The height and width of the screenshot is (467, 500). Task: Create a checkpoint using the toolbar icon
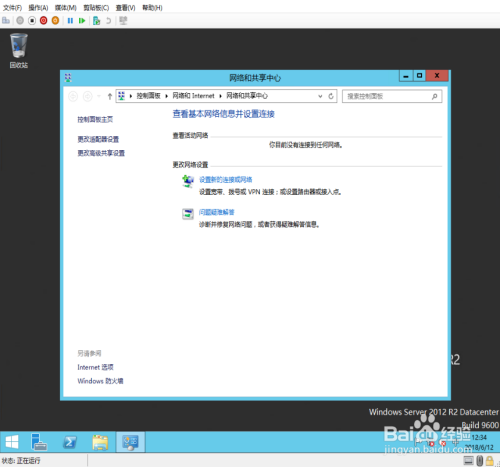96,21
